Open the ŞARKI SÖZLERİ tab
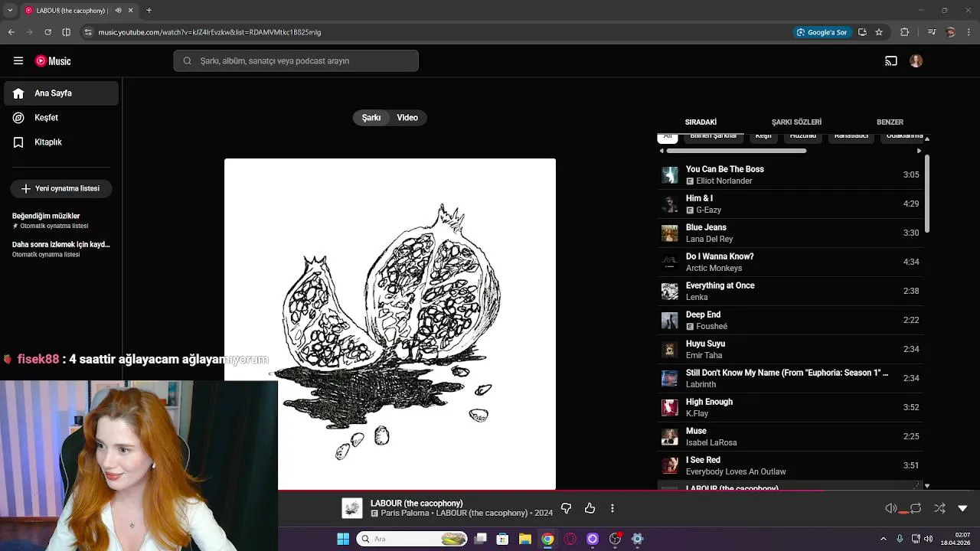 pos(796,122)
